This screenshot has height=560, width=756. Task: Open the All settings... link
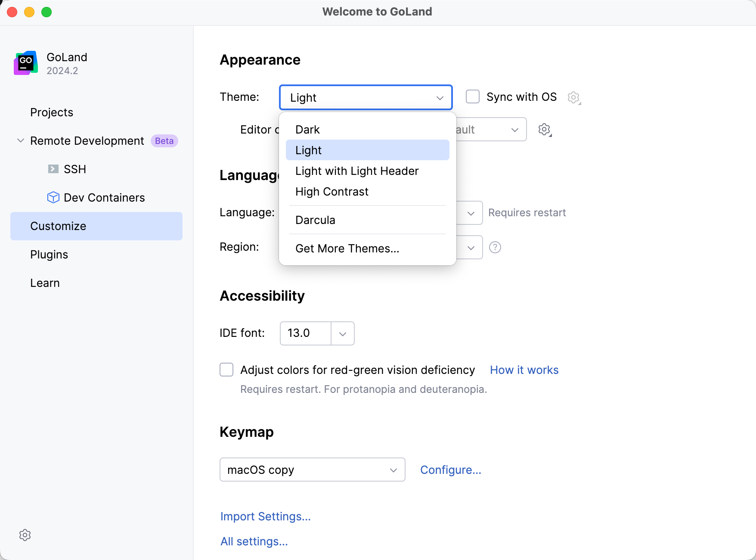(x=254, y=541)
